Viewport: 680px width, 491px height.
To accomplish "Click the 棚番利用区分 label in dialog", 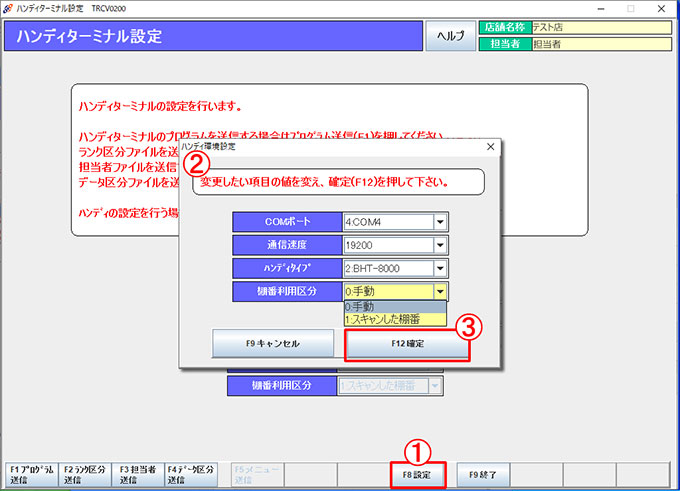I will (x=287, y=291).
